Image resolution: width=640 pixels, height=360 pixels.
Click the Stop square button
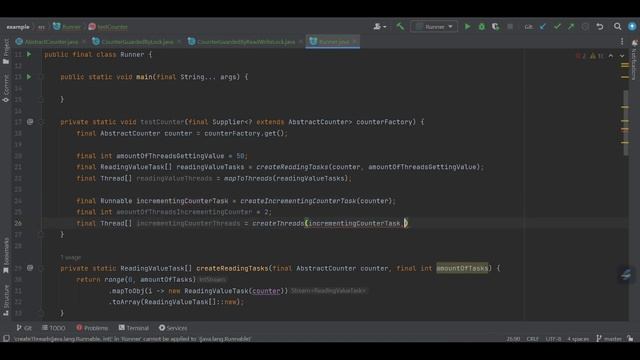(510, 27)
